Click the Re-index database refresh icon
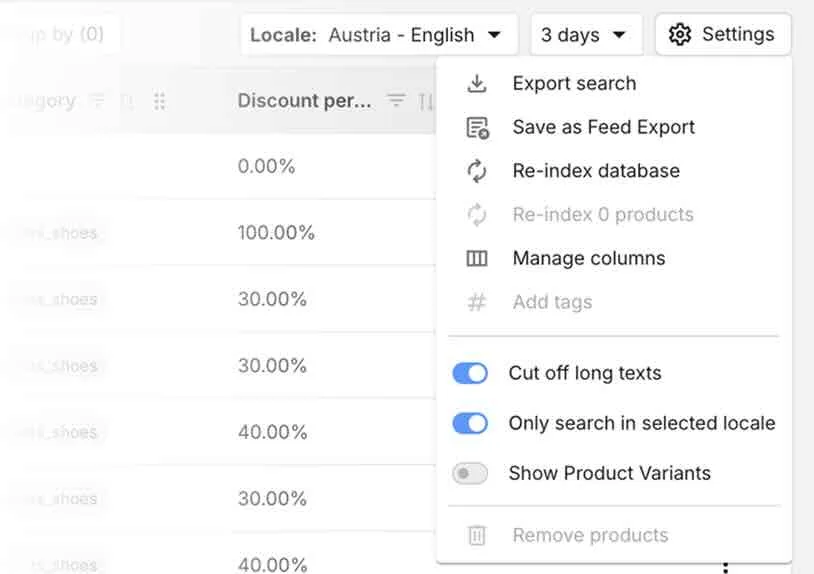The image size is (814, 574). 477,171
